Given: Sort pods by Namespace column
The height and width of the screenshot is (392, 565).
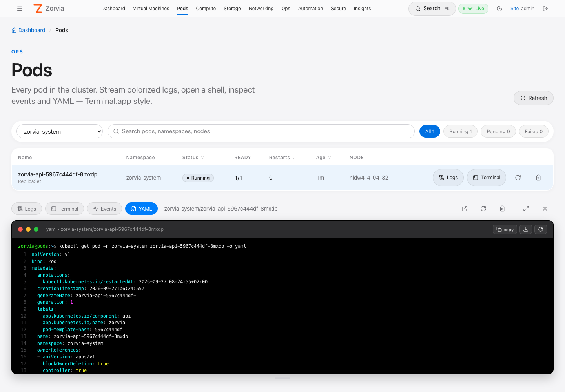Looking at the screenshot, I should (143, 158).
